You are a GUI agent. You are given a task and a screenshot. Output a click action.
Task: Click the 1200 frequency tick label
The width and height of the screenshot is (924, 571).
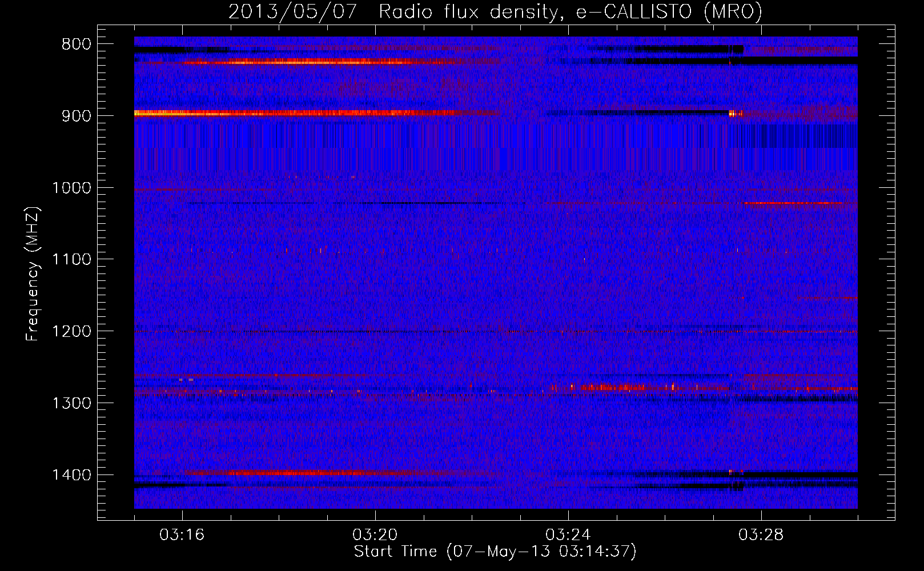tap(71, 332)
